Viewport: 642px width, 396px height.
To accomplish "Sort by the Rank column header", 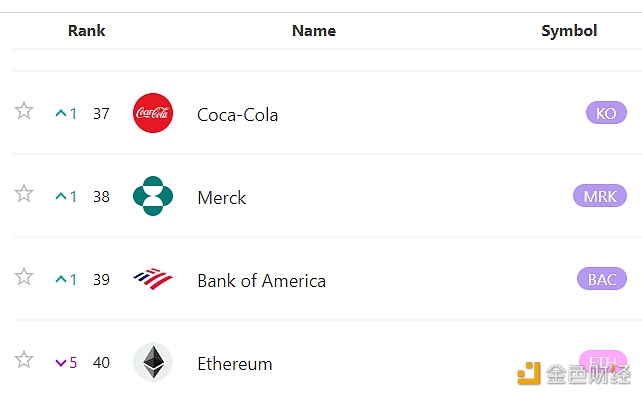I will coord(86,31).
